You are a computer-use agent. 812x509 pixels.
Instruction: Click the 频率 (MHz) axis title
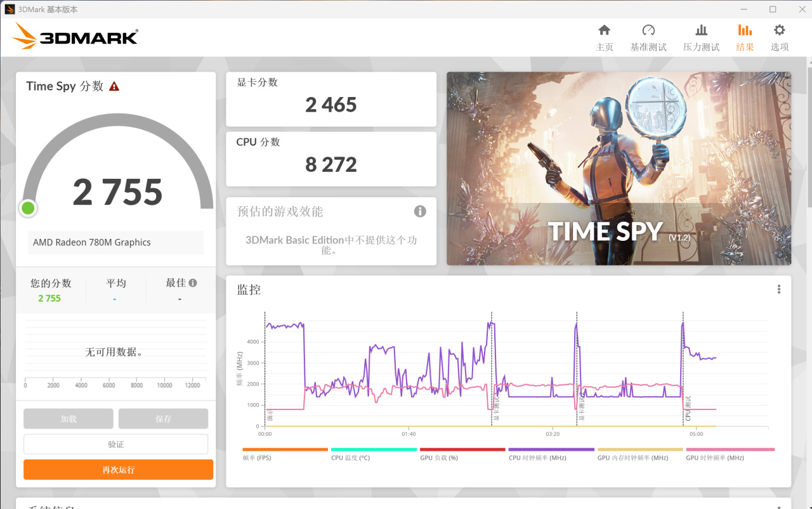[240, 369]
